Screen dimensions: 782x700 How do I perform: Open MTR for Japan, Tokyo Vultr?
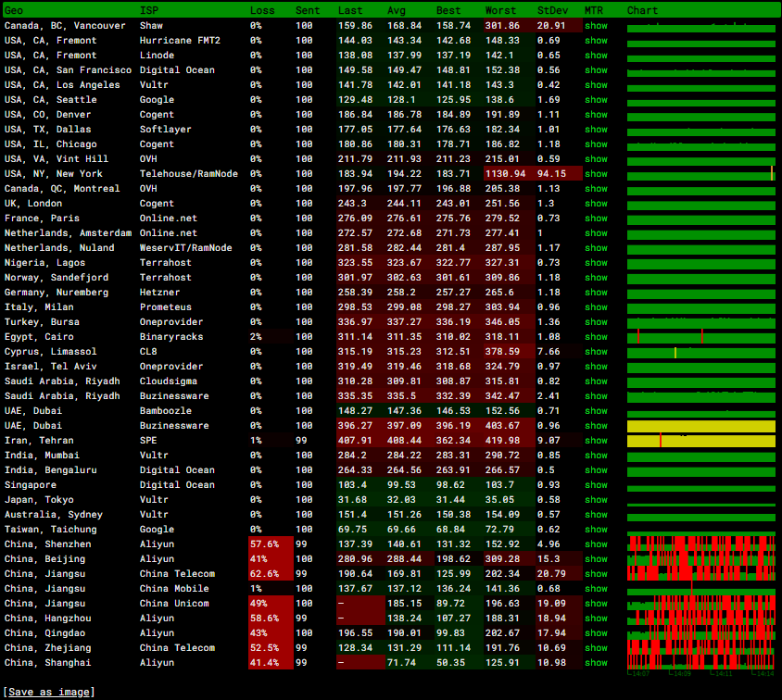[x=596, y=500]
